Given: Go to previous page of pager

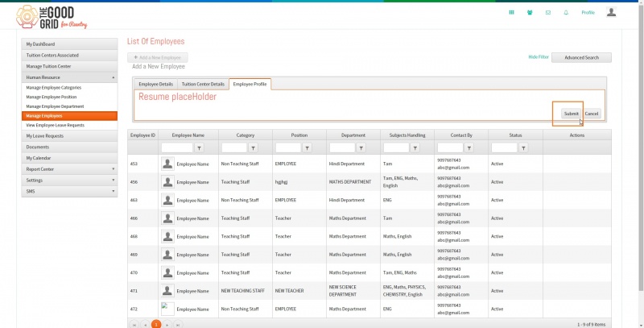Looking at the screenshot, I should pos(145,325).
